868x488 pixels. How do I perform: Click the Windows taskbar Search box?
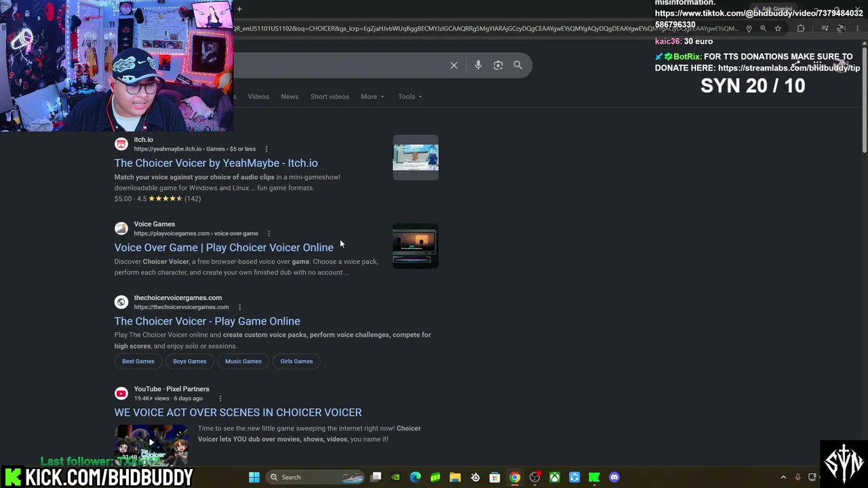click(x=315, y=477)
